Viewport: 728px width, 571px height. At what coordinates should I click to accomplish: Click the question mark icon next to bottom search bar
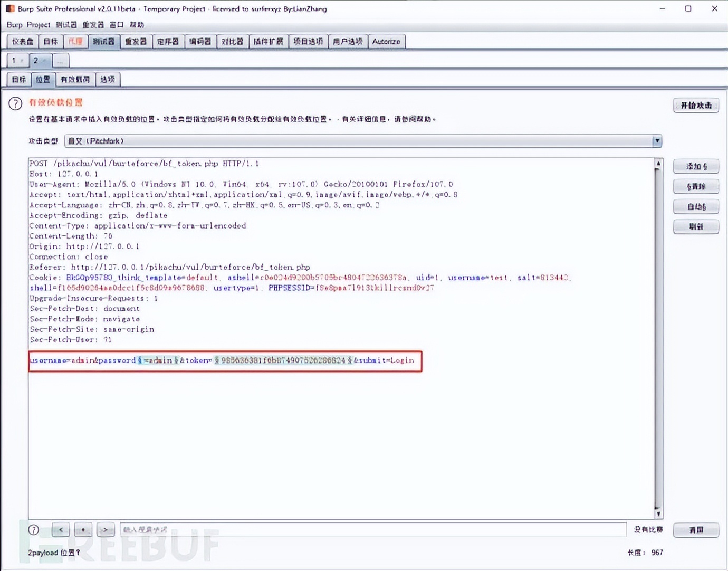[33, 529]
